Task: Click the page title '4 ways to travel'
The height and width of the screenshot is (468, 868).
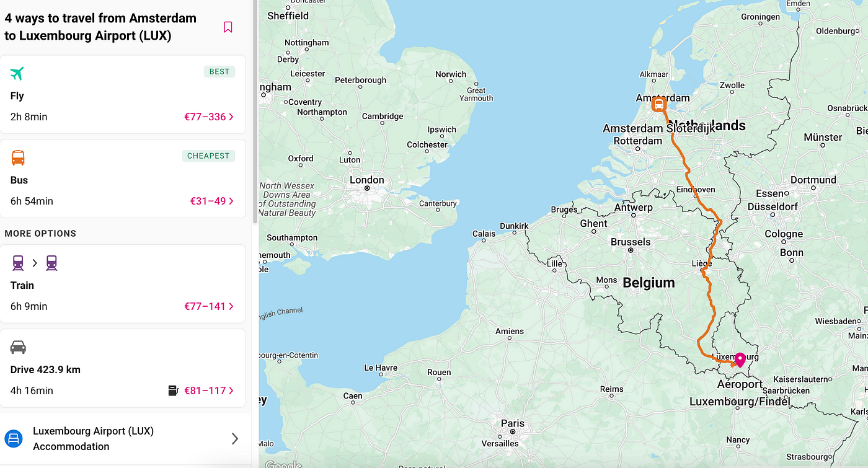Action: tap(100, 27)
